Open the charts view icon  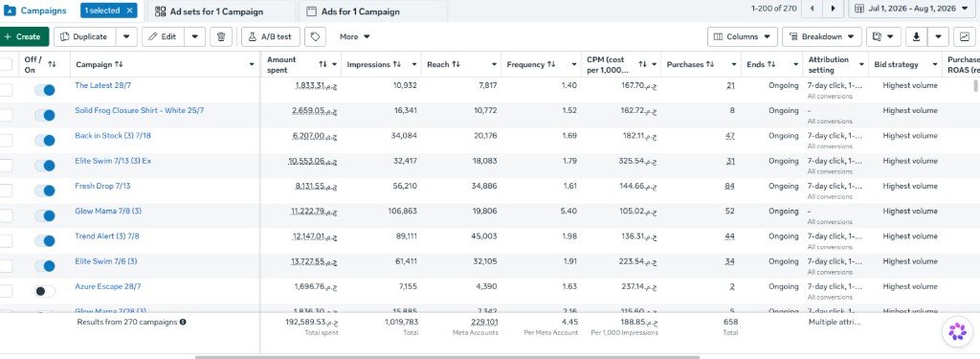point(964,37)
